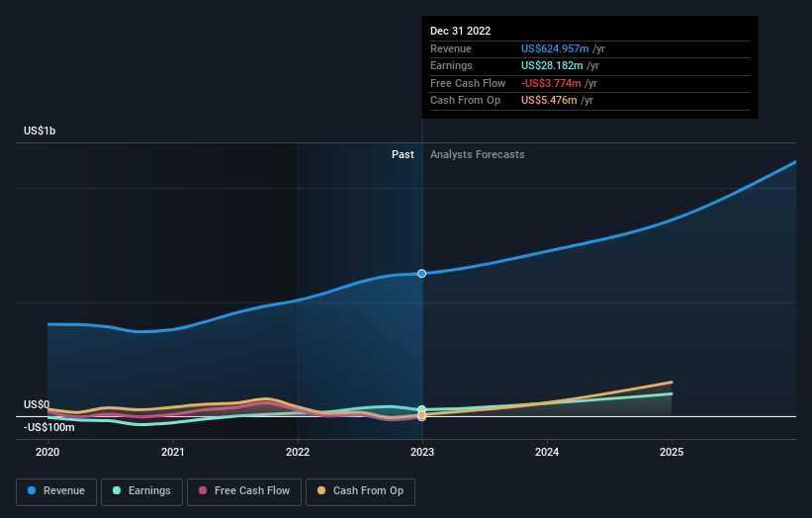Click the US$28.182m earnings value
This screenshot has height=518, width=812.
coord(552,65)
